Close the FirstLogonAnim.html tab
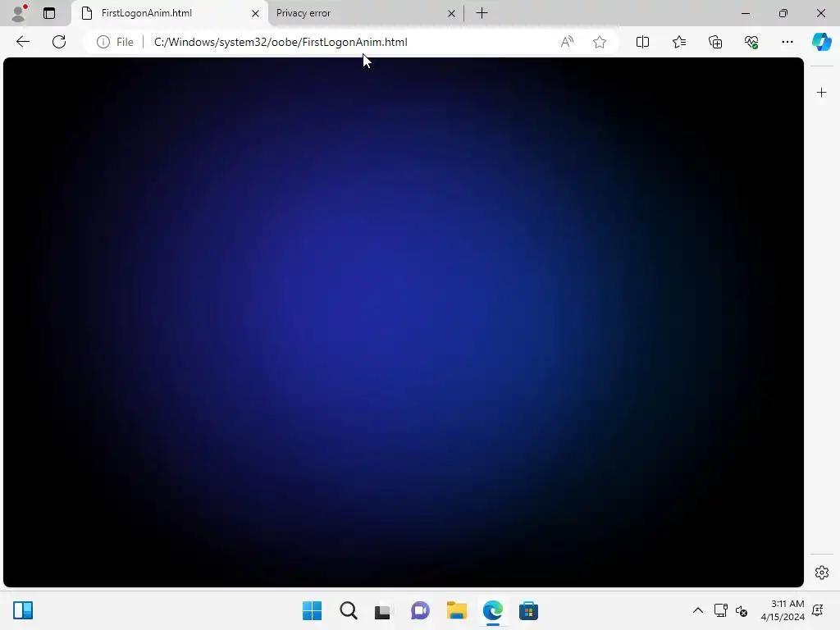This screenshot has width=840, height=630. (x=256, y=13)
